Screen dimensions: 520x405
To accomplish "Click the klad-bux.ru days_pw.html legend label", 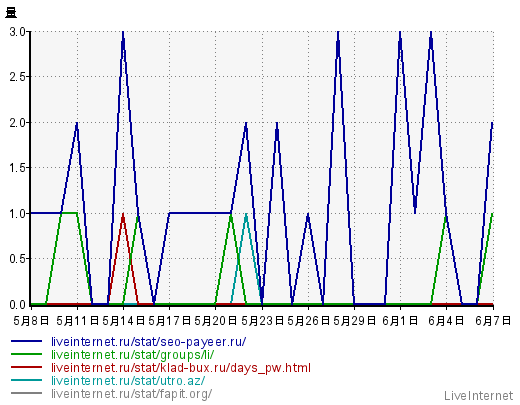I will pyautogui.click(x=181, y=368).
